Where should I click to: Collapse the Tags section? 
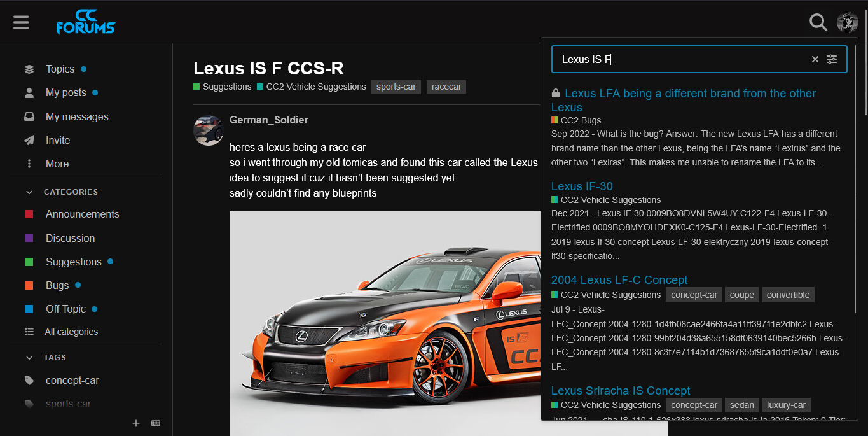pos(29,358)
